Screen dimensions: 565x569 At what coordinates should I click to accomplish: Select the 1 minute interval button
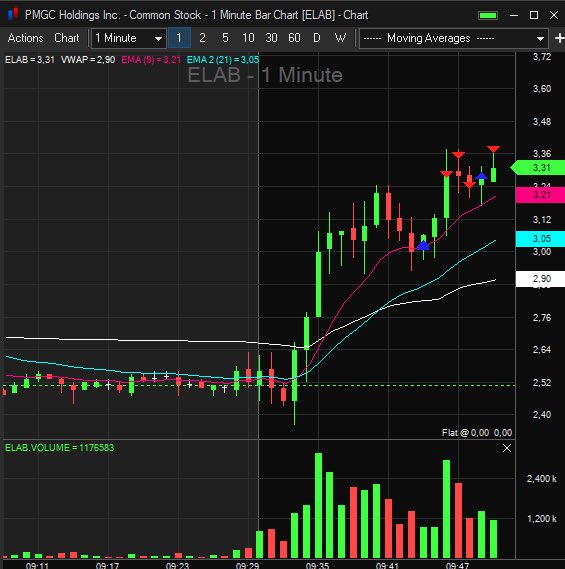pos(179,38)
